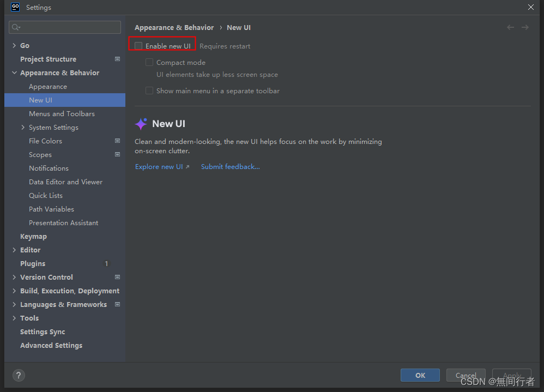Expand the Version Control section
Viewport: 544px width, 392px height.
pos(14,277)
